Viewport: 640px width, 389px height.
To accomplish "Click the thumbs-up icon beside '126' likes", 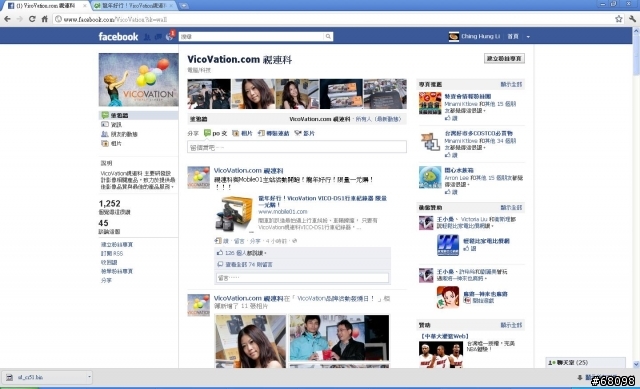I will coord(220,253).
